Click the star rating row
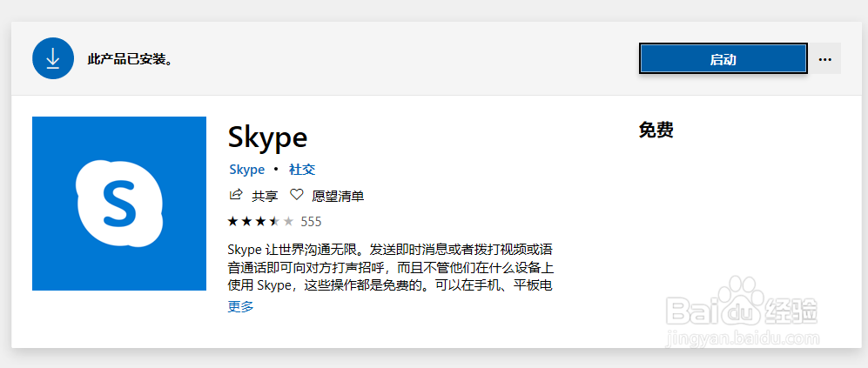The width and height of the screenshot is (868, 368). [260, 222]
